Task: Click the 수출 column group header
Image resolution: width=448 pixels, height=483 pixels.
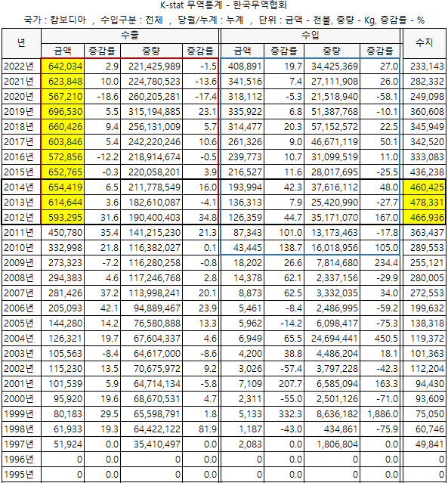Action: point(130,36)
